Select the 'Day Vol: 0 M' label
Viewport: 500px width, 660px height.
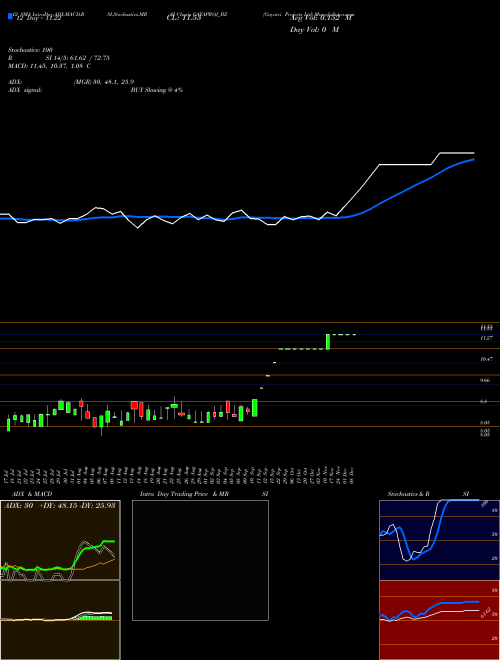pyautogui.click(x=314, y=29)
